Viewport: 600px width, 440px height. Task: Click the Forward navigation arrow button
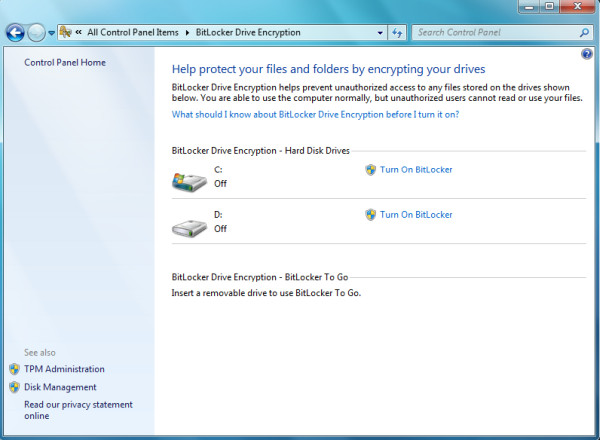[x=36, y=33]
